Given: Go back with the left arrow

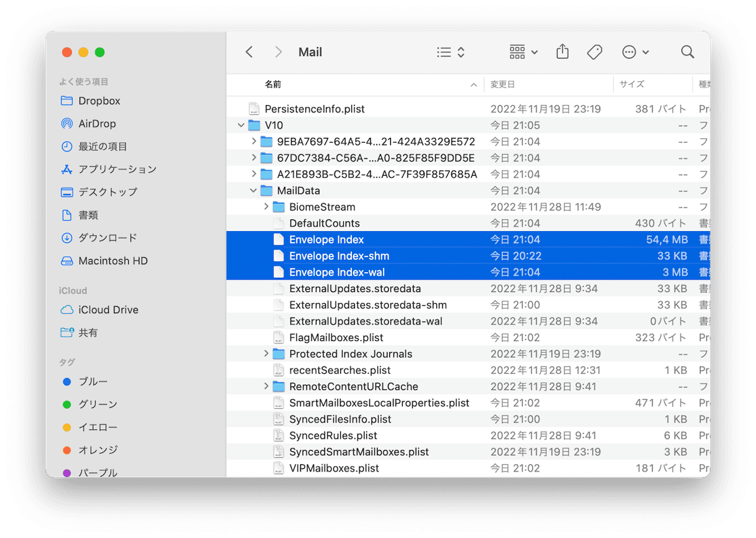Looking at the screenshot, I should [x=249, y=52].
